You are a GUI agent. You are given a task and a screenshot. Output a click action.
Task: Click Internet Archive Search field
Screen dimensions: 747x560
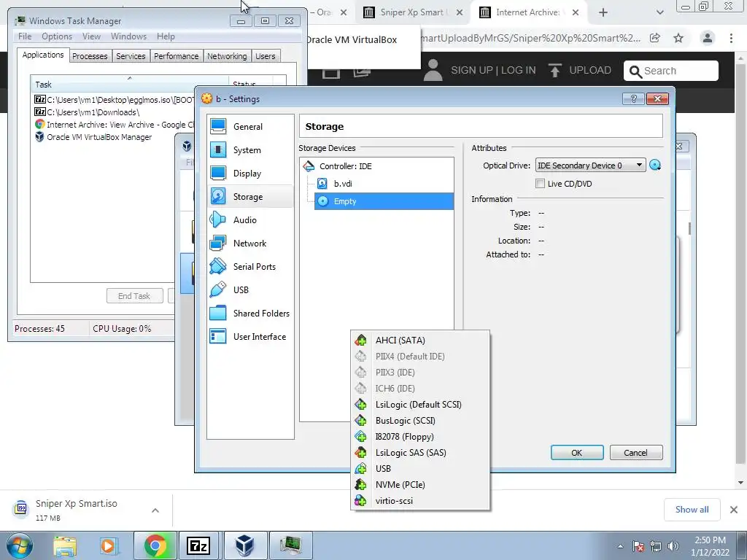pos(671,71)
